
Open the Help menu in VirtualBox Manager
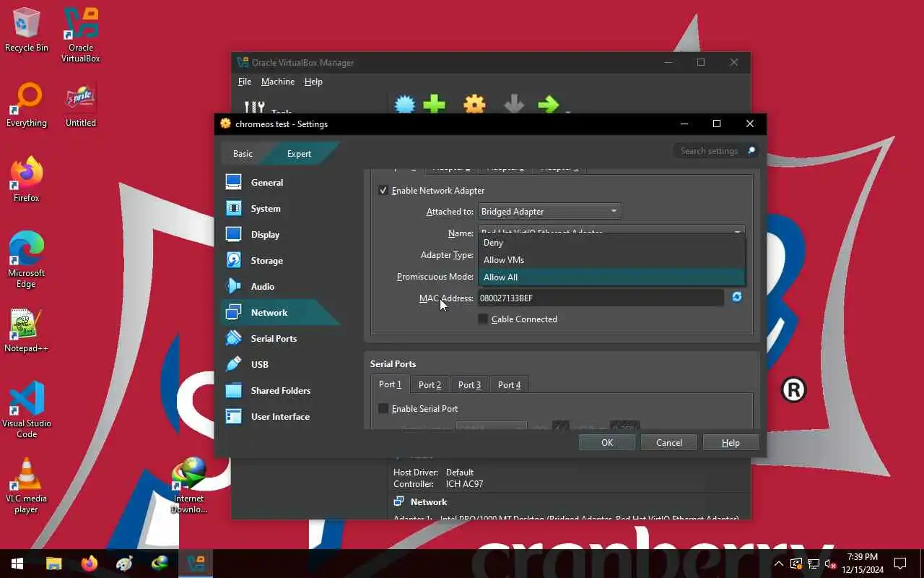click(313, 82)
